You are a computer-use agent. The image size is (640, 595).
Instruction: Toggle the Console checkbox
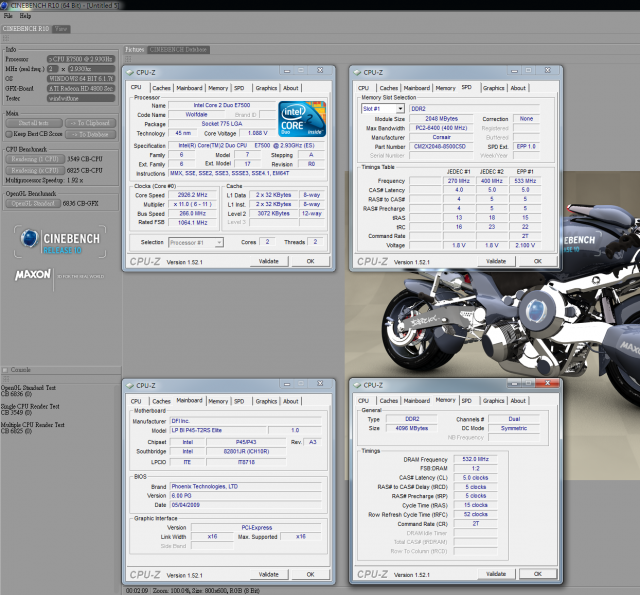[5, 370]
